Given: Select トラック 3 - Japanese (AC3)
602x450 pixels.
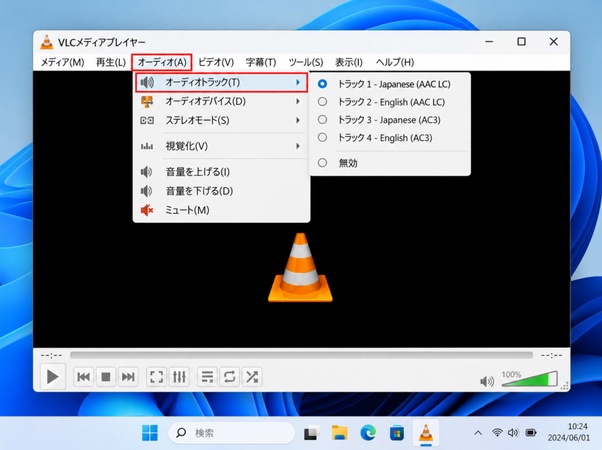Looking at the screenshot, I should coord(390,120).
